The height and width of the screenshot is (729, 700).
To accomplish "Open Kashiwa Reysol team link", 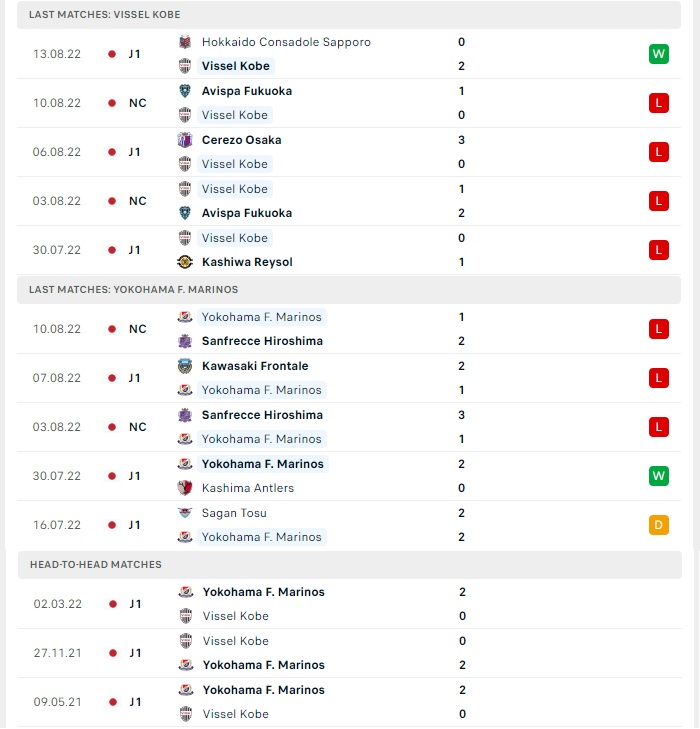I will pos(247,262).
